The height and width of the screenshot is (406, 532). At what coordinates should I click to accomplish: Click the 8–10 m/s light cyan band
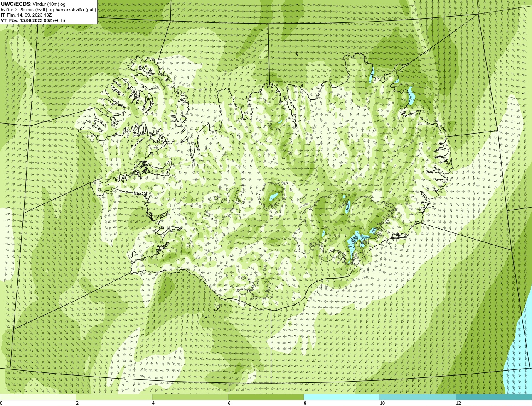point(342,397)
